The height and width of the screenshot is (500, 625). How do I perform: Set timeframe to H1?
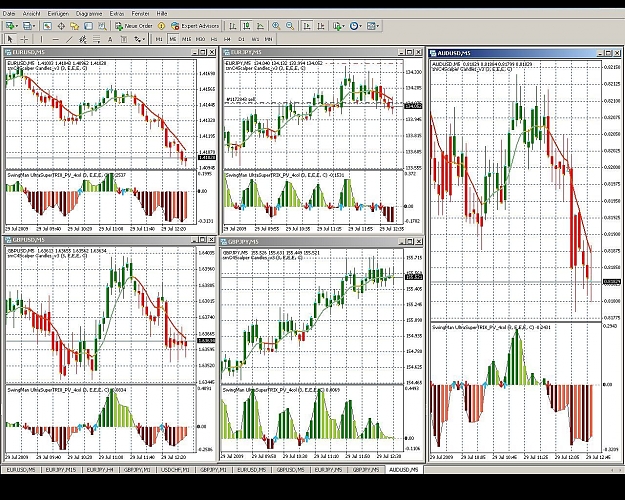coord(214,39)
